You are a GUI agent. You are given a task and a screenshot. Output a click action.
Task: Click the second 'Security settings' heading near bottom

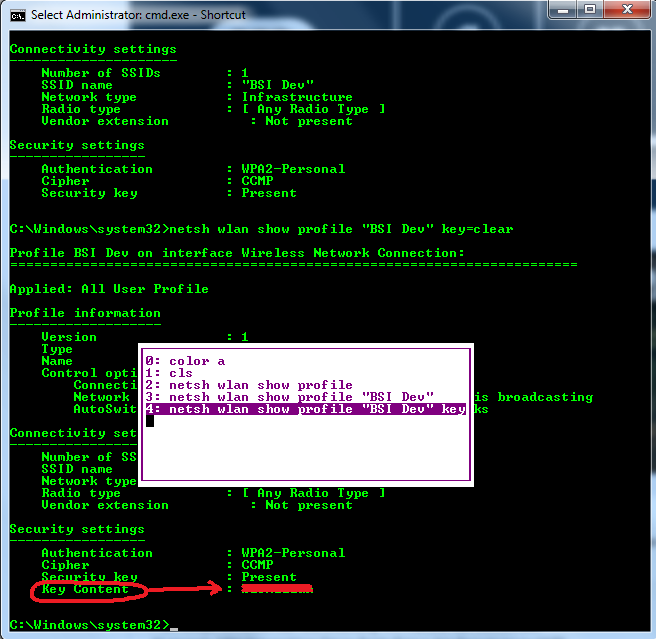tap(77, 529)
